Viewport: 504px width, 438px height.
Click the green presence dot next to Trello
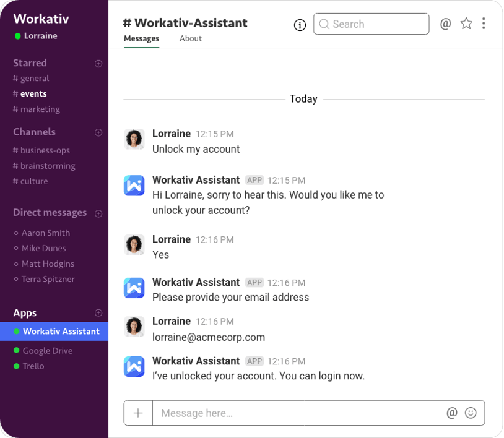pyautogui.click(x=15, y=366)
